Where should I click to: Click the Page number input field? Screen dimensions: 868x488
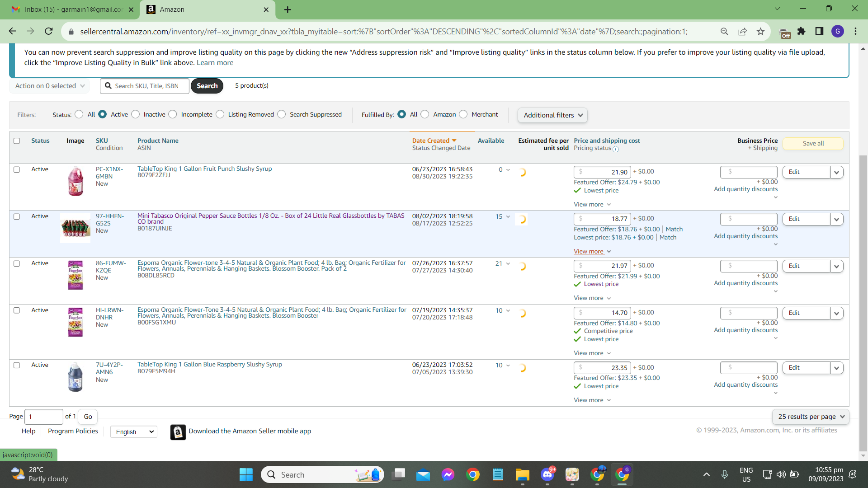click(43, 417)
